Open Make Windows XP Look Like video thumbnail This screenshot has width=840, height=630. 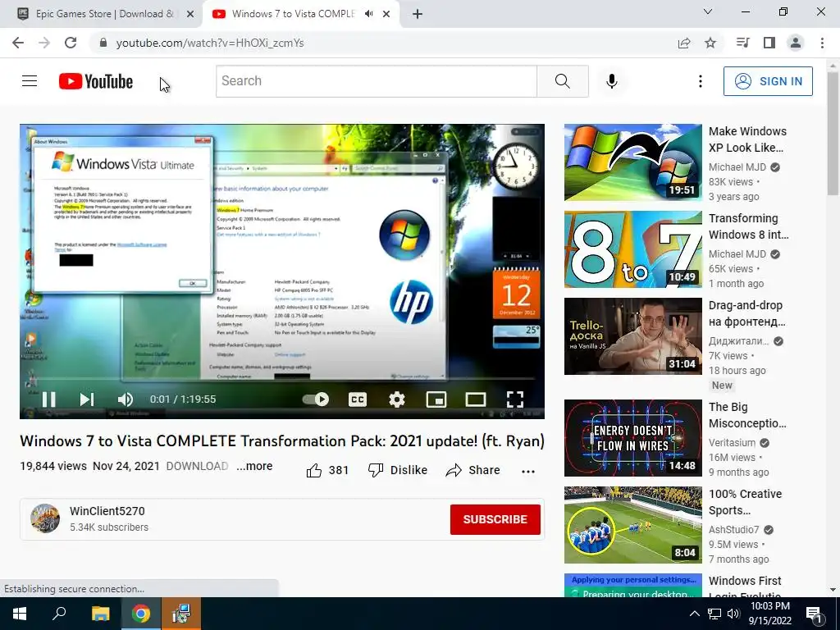pos(632,162)
